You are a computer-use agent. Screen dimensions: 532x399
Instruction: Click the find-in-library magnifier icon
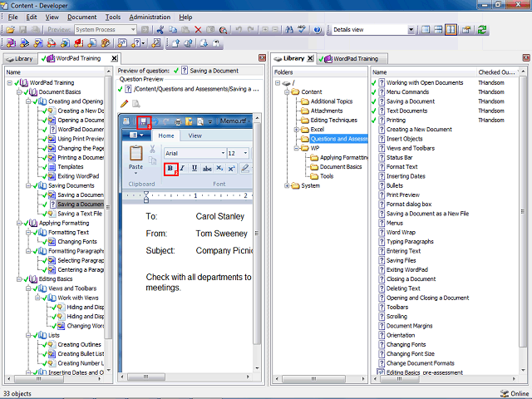[223, 30]
